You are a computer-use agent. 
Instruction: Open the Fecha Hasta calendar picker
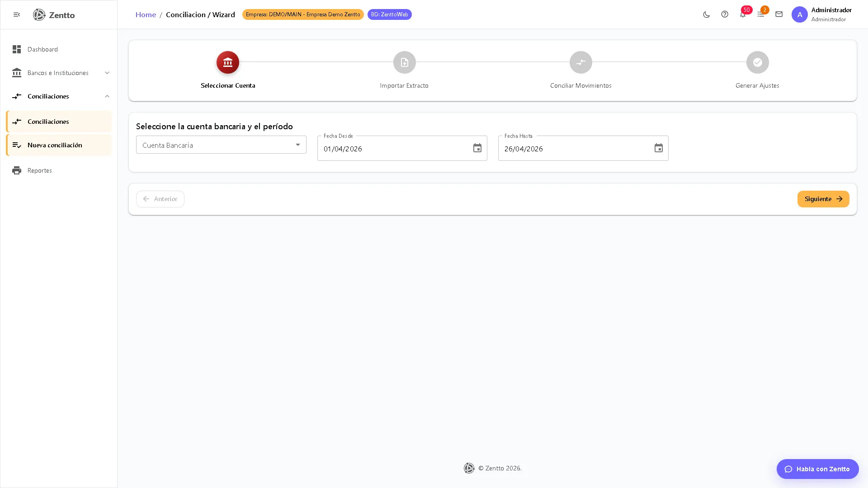659,148
